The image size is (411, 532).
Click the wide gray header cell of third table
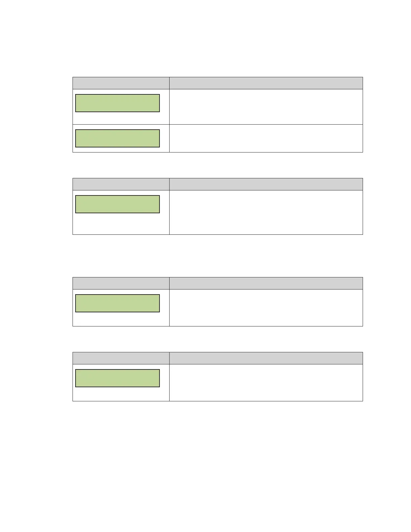(266, 283)
